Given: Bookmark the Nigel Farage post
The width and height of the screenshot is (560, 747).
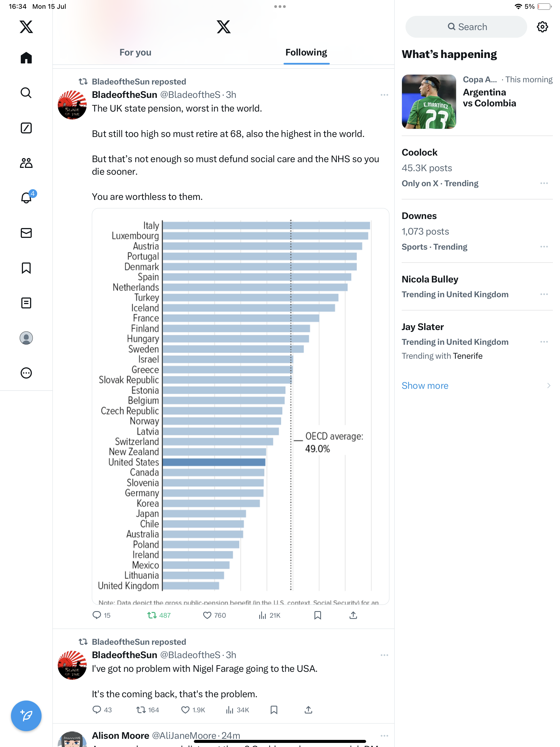Looking at the screenshot, I should 274,710.
